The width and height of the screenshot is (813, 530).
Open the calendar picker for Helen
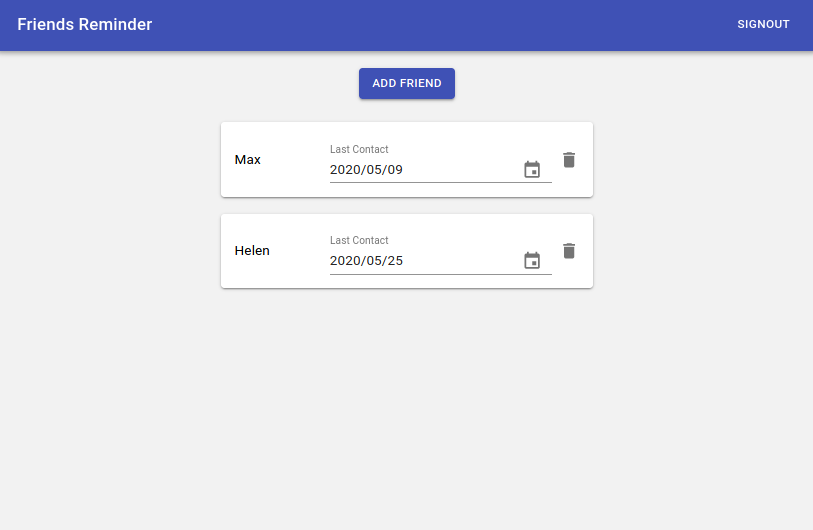click(532, 260)
